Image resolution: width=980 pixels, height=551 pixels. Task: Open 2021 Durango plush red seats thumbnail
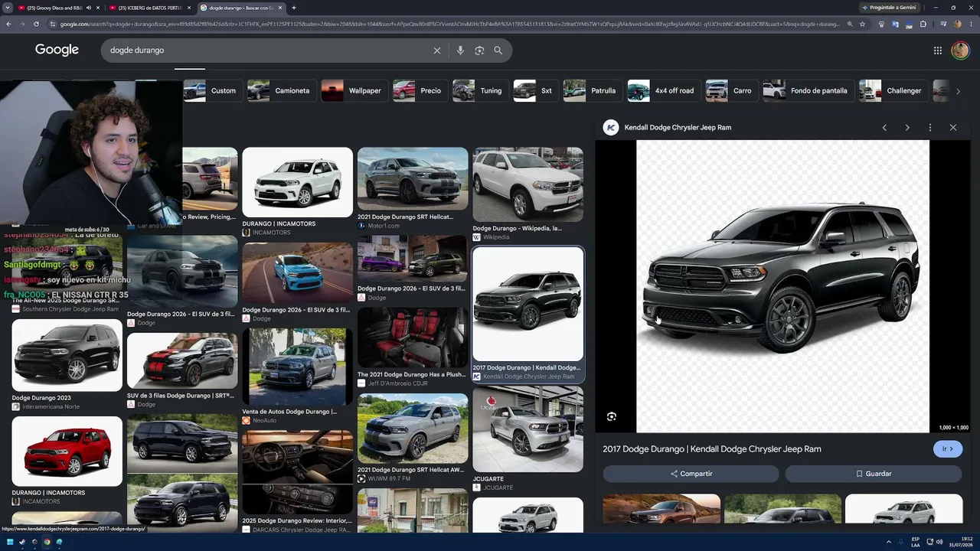pos(413,337)
